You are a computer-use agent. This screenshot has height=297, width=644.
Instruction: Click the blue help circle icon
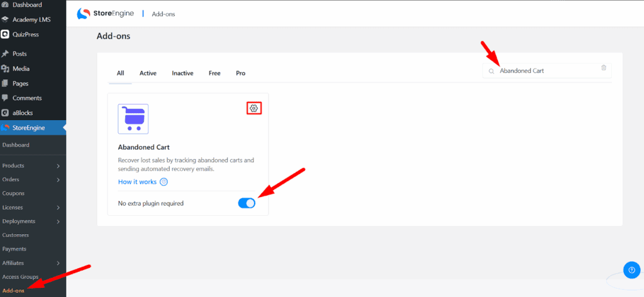click(631, 270)
